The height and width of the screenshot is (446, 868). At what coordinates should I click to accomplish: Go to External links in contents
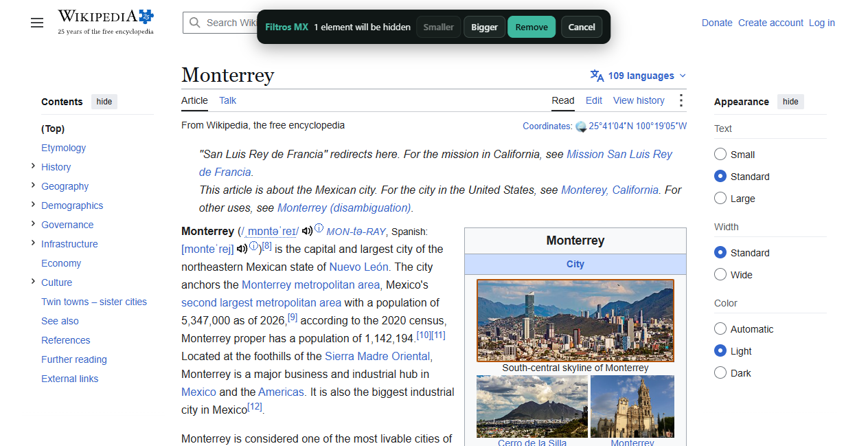(x=69, y=379)
